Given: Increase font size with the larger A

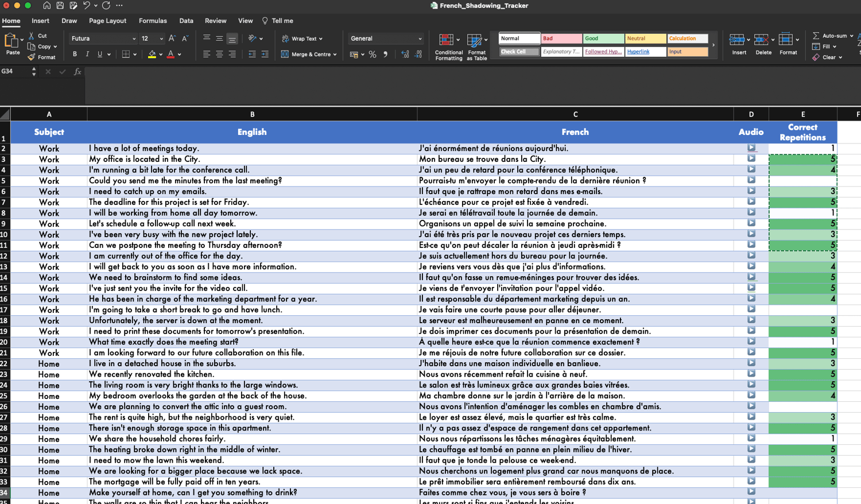Looking at the screenshot, I should 172,38.
